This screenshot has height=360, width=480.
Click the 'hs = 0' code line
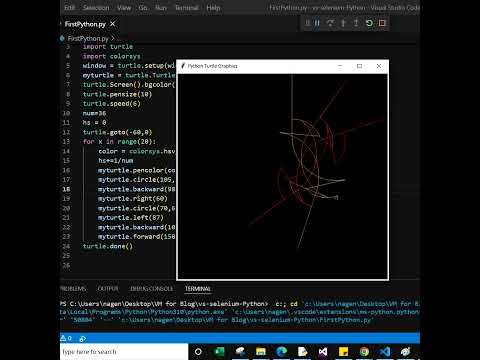[94, 123]
